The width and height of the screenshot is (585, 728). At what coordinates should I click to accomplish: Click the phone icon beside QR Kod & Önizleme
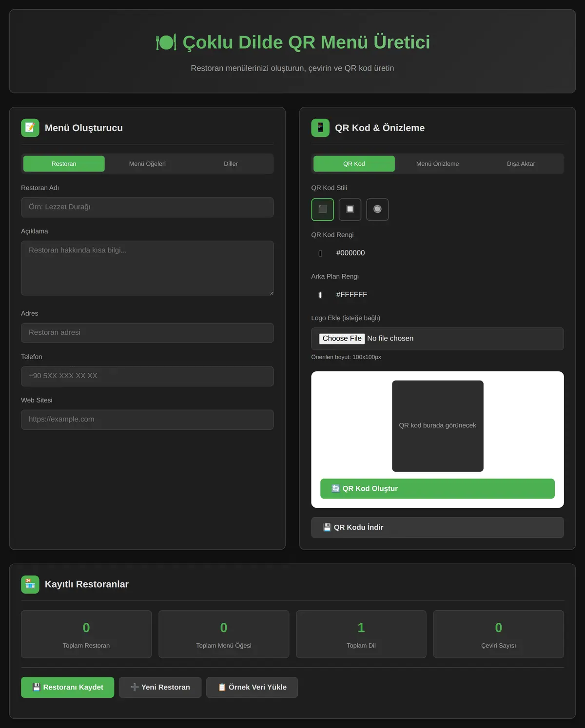(x=320, y=128)
